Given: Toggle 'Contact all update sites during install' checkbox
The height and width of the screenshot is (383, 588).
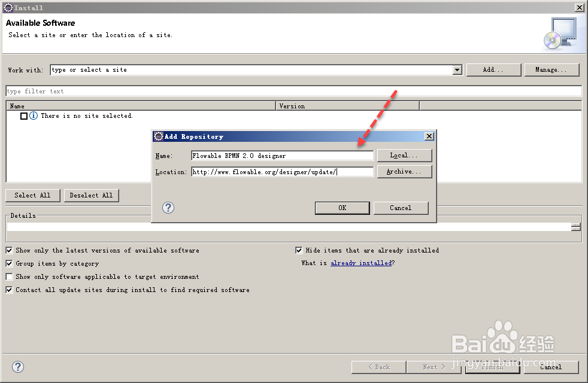Looking at the screenshot, I should (10, 290).
